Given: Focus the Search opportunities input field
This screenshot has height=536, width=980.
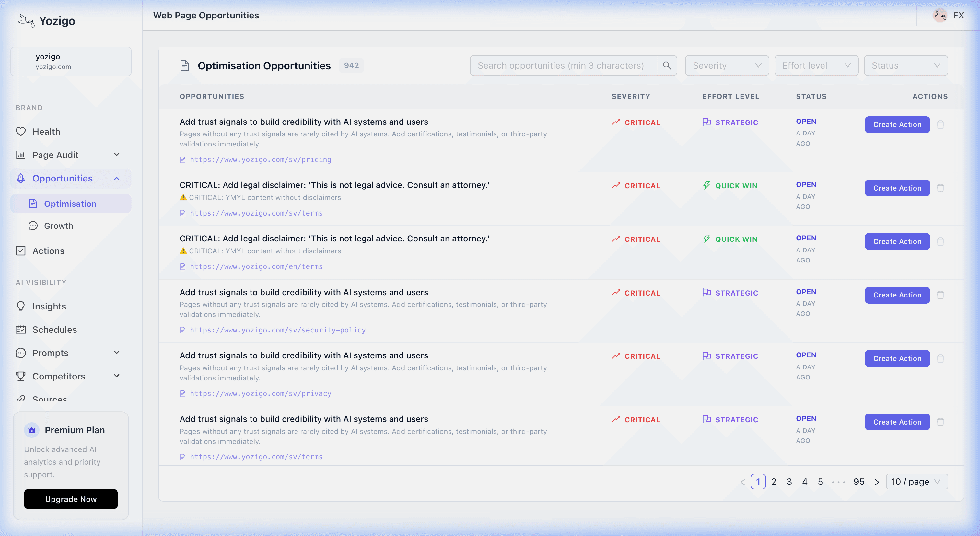Looking at the screenshot, I should pos(563,65).
